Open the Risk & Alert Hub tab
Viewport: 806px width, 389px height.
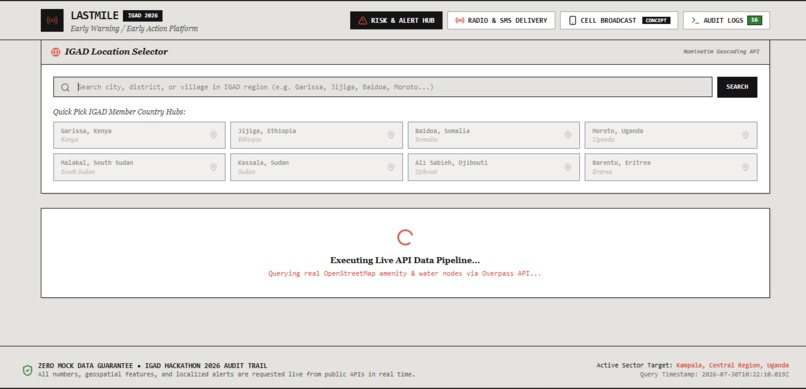(x=396, y=21)
